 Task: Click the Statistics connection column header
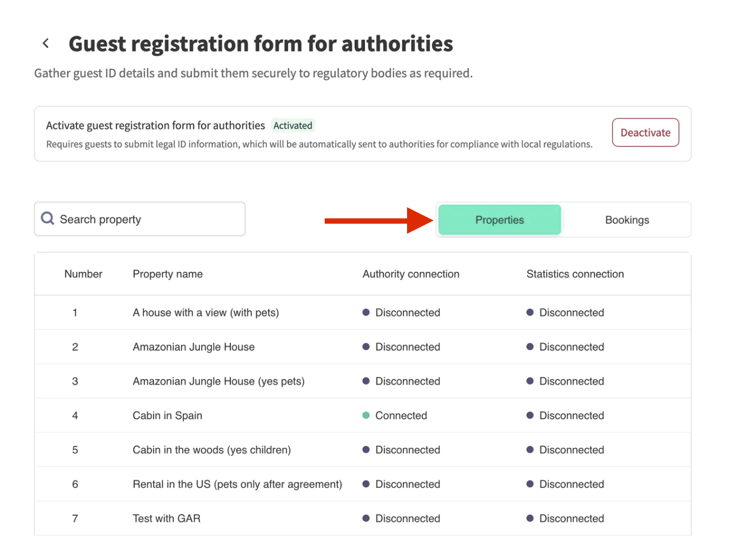(575, 274)
